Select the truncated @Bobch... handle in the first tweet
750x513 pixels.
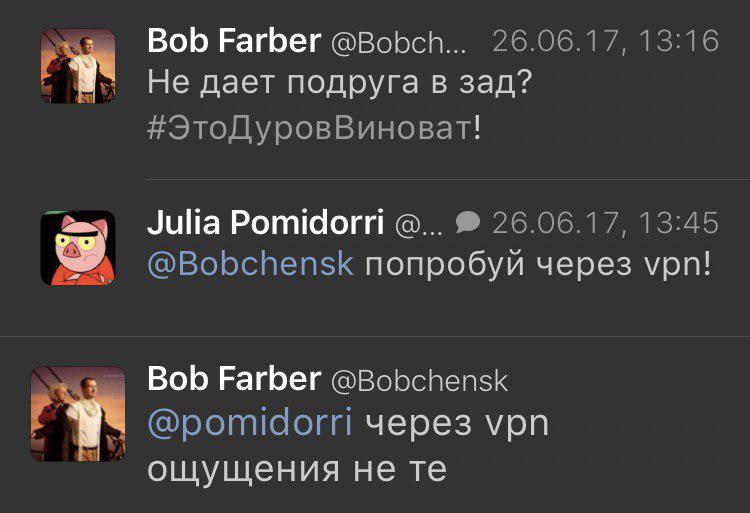pos(398,43)
